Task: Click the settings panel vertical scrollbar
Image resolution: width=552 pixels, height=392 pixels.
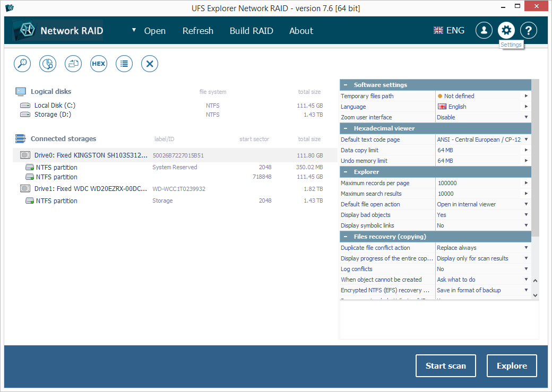Action: tap(535, 158)
